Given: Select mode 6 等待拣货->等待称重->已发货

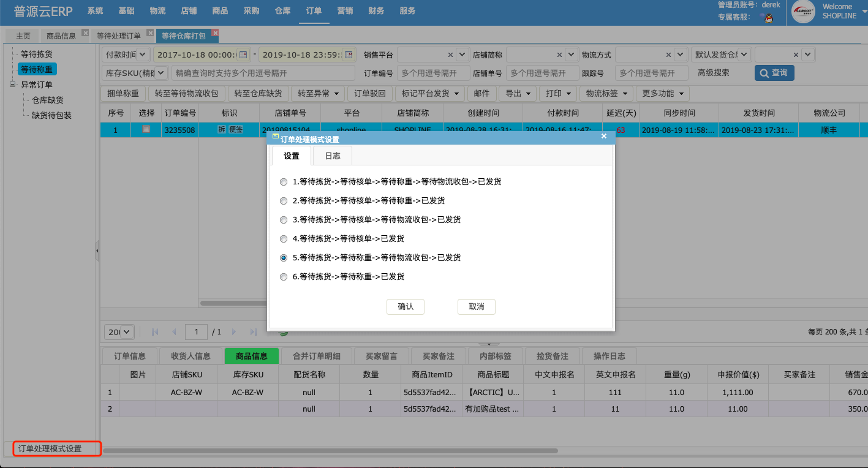Looking at the screenshot, I should pos(283,277).
